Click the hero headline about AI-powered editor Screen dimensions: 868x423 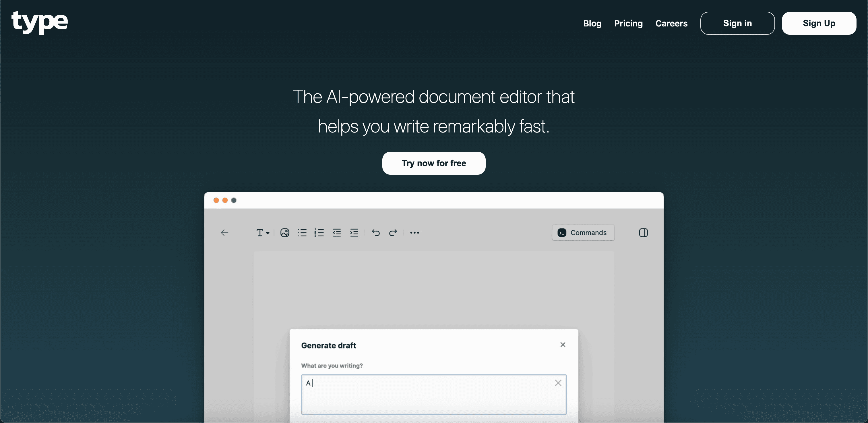point(434,111)
